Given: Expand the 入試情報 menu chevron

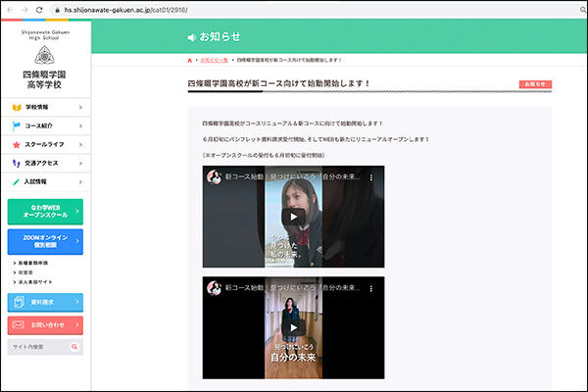Looking at the screenshot, I should pyautogui.click(x=80, y=182).
